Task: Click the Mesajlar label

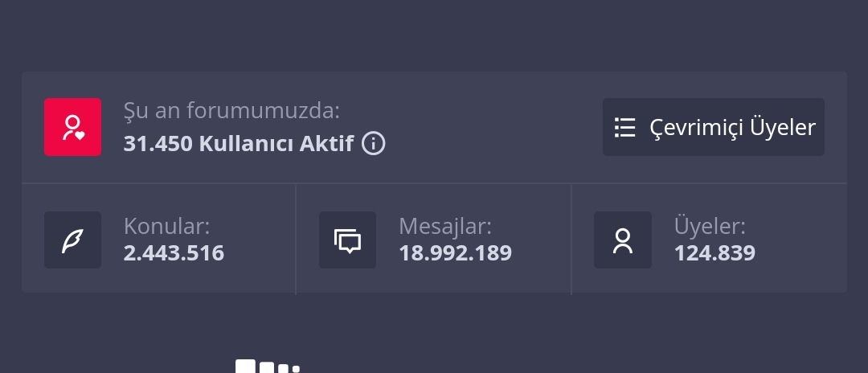Action: tap(445, 227)
